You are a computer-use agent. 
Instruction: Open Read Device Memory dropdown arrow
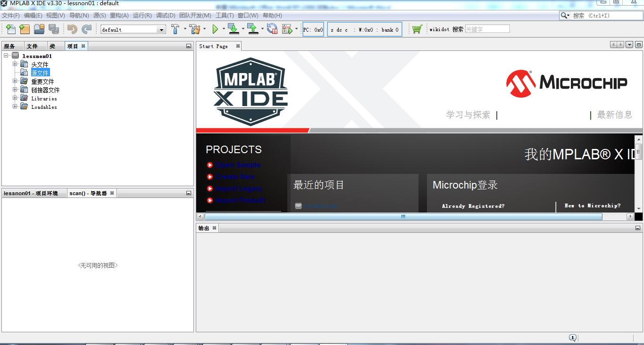pyautogui.click(x=262, y=29)
